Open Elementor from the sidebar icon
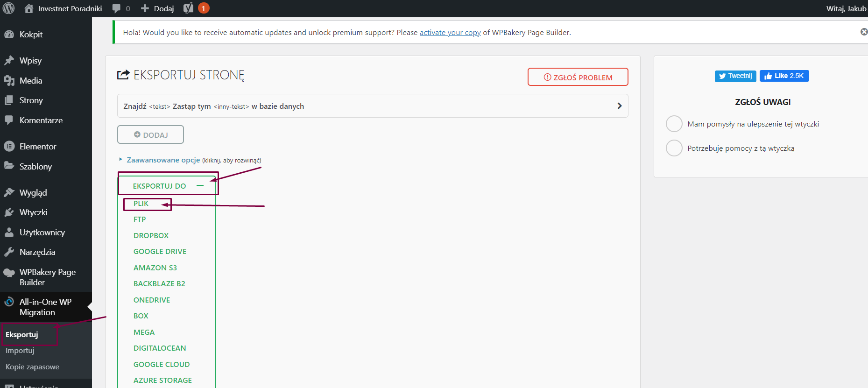Viewport: 868px width, 388px height. pos(9,147)
